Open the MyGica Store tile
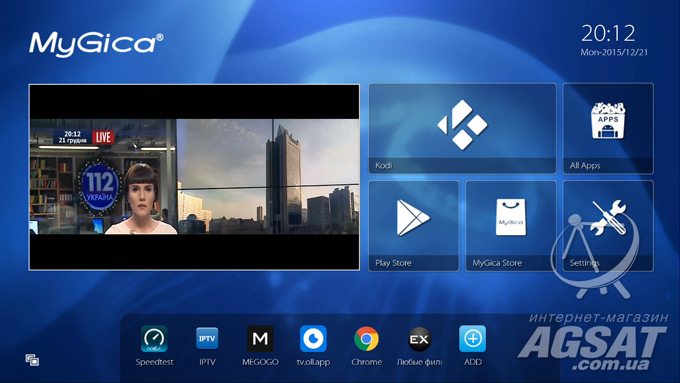Viewport: 680px width, 383px height. tap(511, 226)
